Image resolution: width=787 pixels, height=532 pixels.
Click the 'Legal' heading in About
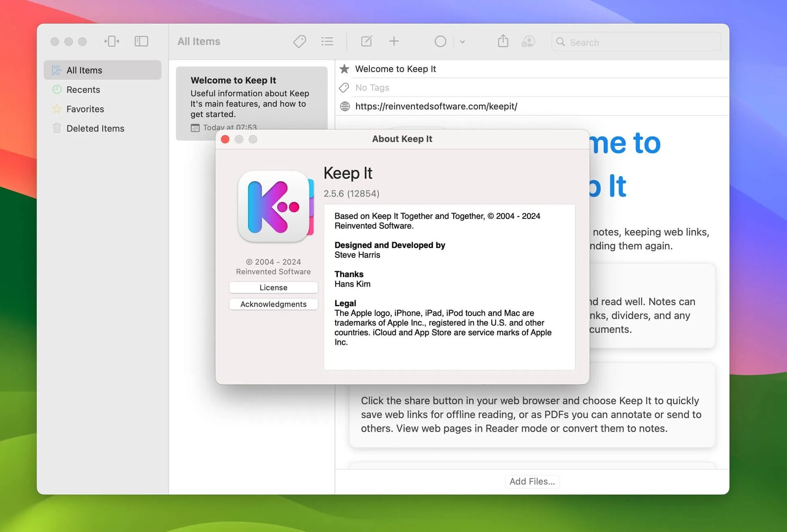345,303
